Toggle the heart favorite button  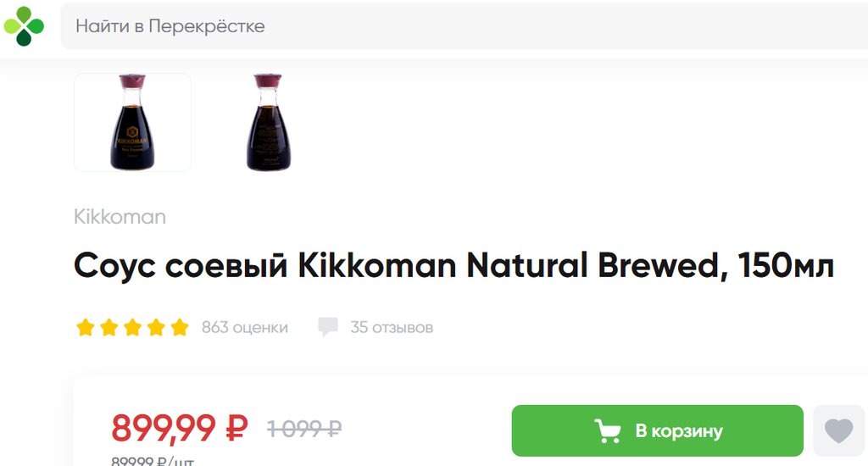839,430
